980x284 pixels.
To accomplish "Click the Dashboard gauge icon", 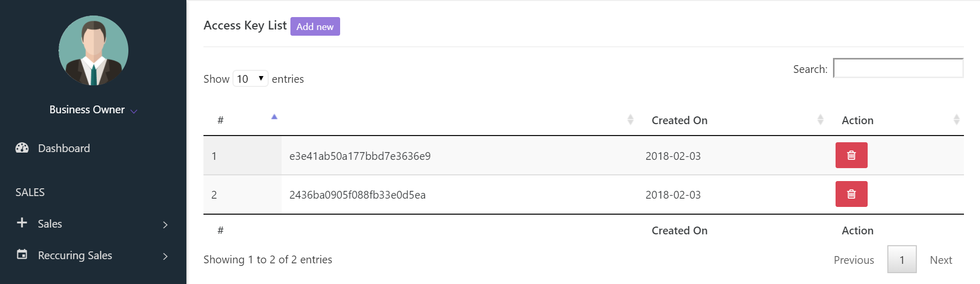I will pos(22,148).
